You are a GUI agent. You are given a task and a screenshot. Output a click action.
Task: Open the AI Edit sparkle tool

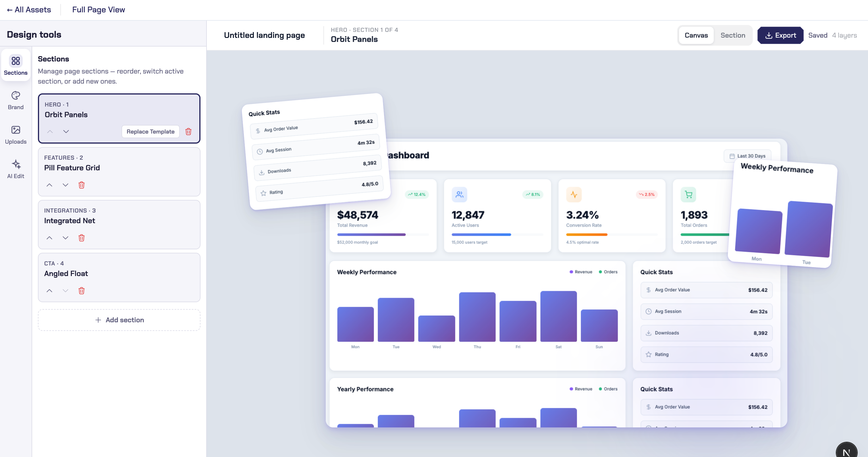coord(16,169)
